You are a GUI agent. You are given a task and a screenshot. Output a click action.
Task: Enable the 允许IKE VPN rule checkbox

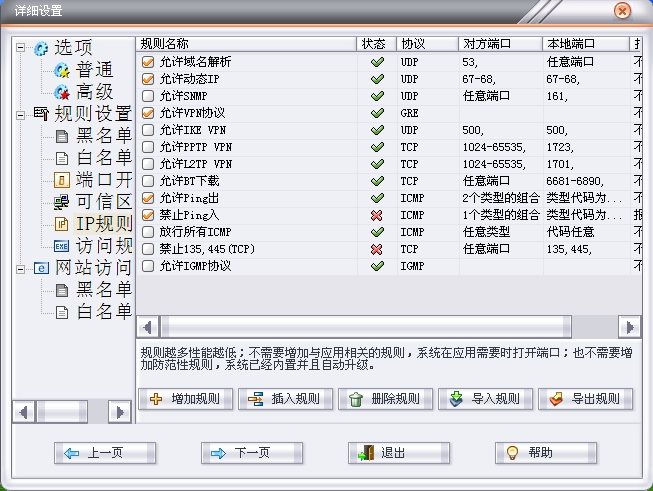(148, 130)
